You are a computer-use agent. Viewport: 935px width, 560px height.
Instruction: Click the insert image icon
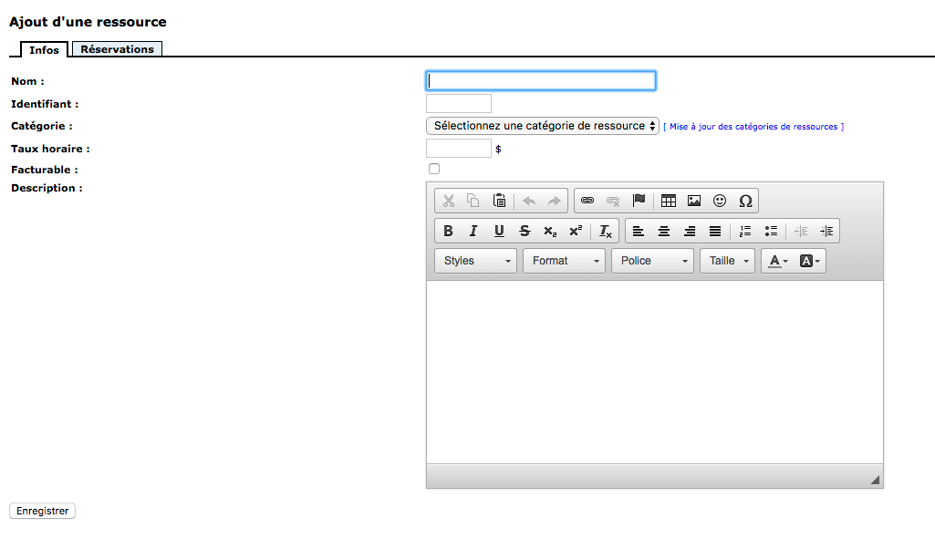694,201
